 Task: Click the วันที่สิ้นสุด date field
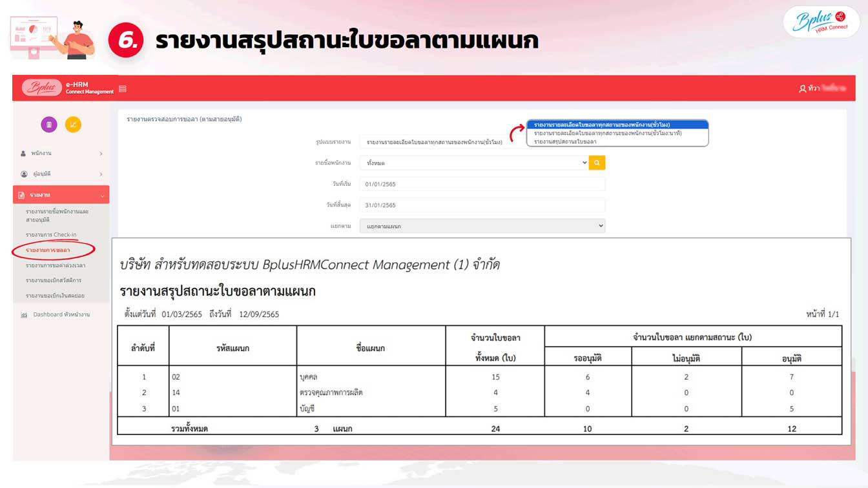click(x=482, y=205)
